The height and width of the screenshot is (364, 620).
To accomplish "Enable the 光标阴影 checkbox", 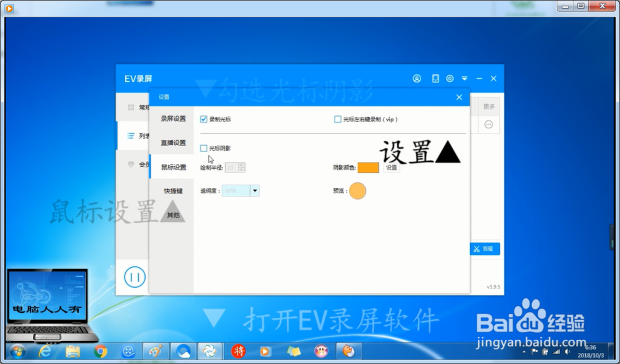I will pos(203,148).
